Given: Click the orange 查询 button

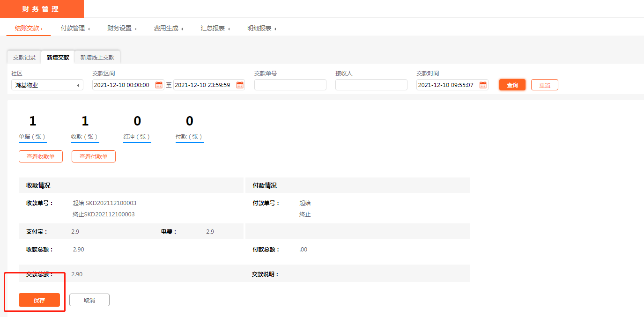Looking at the screenshot, I should [512, 85].
